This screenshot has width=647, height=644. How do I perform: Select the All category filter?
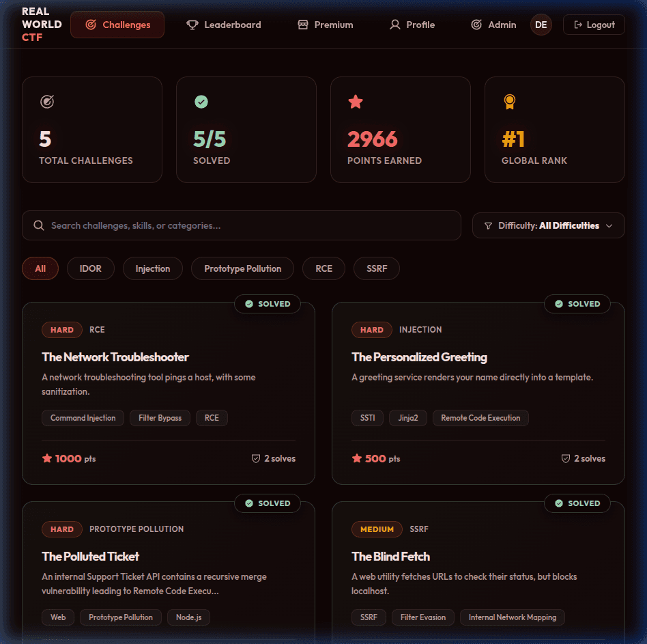pyautogui.click(x=40, y=268)
